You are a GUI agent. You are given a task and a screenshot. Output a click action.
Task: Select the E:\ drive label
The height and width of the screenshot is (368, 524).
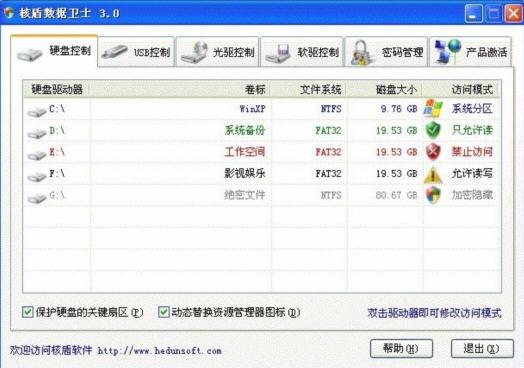[57, 152]
